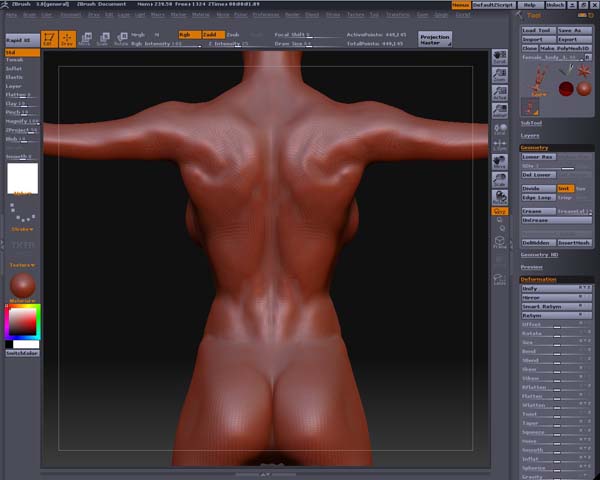The image size is (600, 480).
Task: Click the Scroll canvas navigation icon
Action: click(x=500, y=57)
